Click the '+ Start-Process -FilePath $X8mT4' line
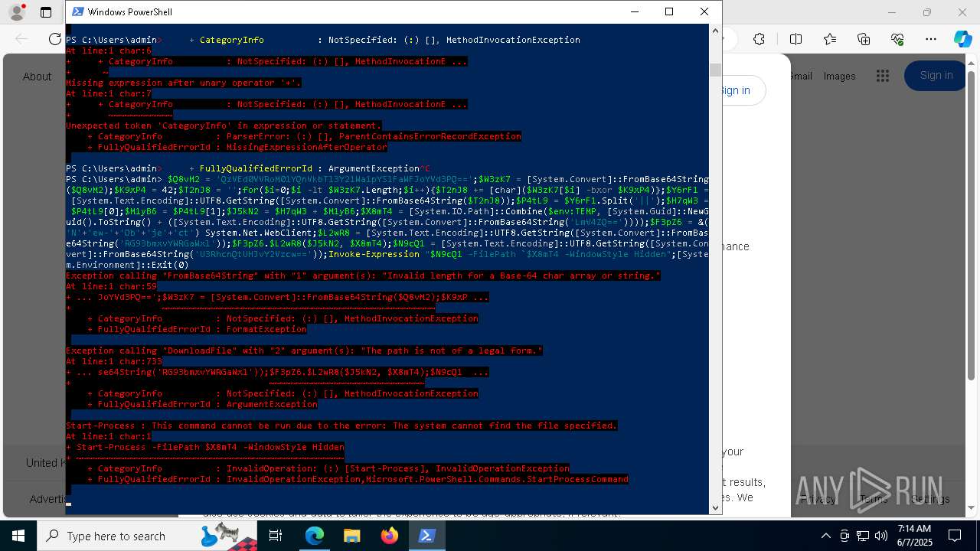The image size is (980, 551). coord(205,447)
